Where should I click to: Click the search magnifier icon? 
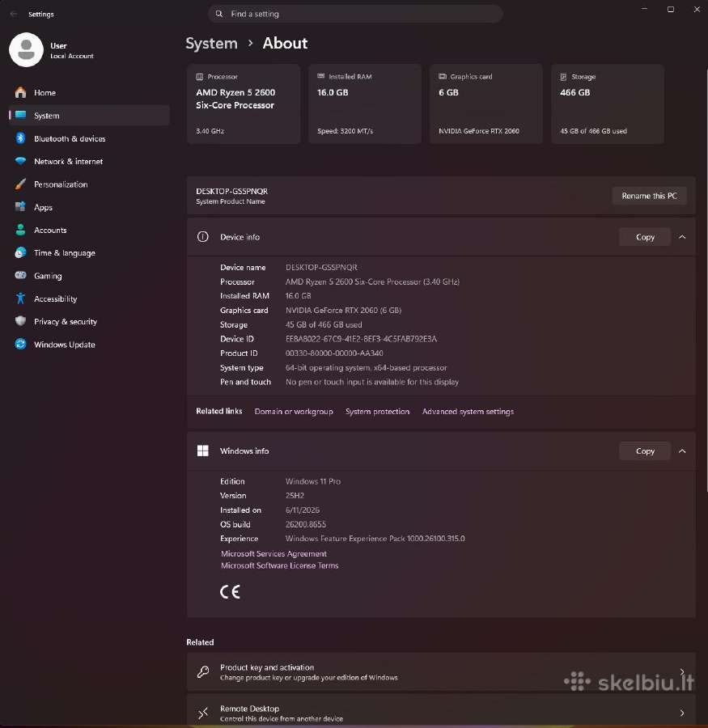[218, 14]
